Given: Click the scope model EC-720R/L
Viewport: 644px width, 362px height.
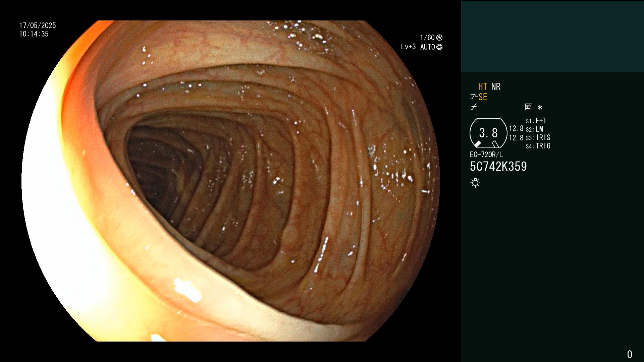Looking at the screenshot, I should (486, 155).
